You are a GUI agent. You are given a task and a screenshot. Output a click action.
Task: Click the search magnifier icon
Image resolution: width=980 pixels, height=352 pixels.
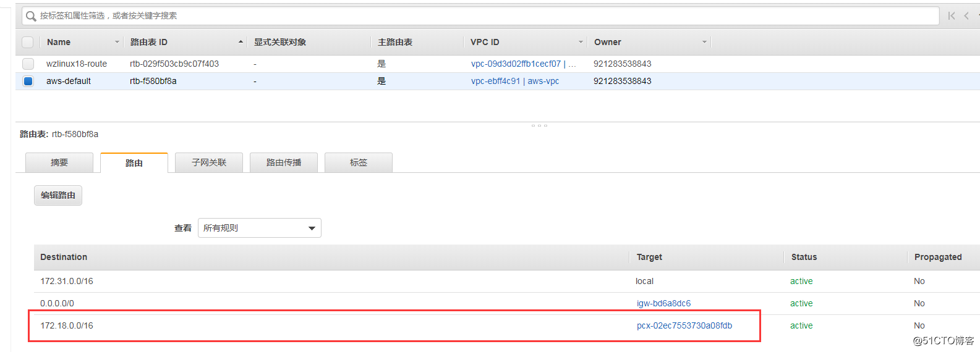coord(31,16)
